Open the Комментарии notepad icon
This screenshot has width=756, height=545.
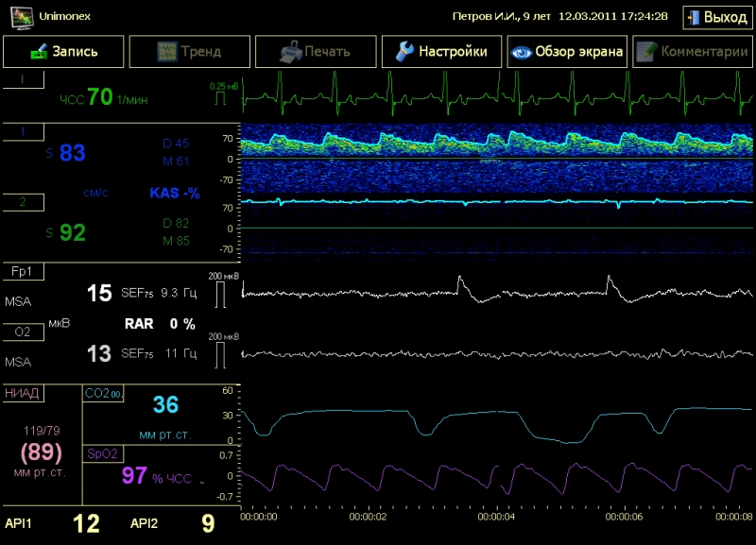coord(647,52)
